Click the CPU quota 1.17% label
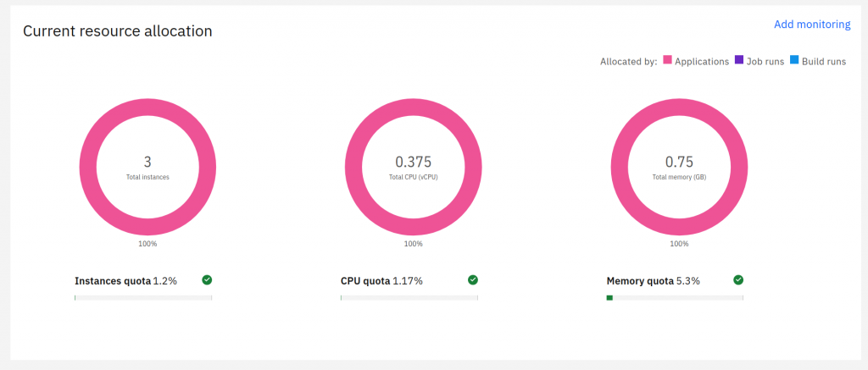The width and height of the screenshot is (868, 370). (x=381, y=281)
